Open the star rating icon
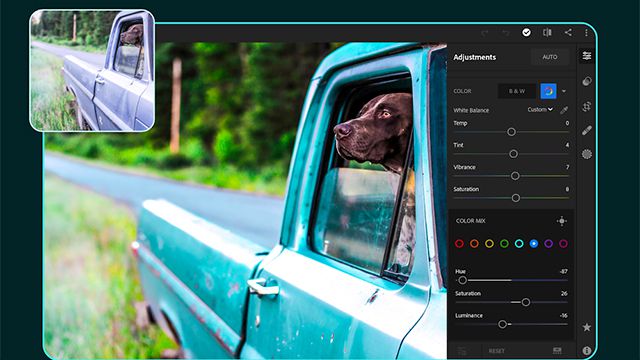This screenshot has height=360, width=640. point(587,327)
